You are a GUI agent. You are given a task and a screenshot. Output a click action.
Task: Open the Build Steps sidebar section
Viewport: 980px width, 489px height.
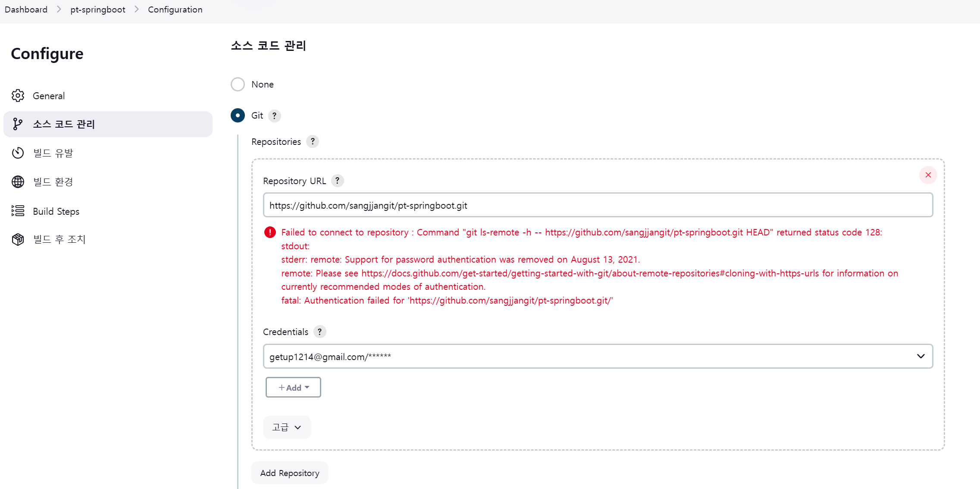click(56, 211)
